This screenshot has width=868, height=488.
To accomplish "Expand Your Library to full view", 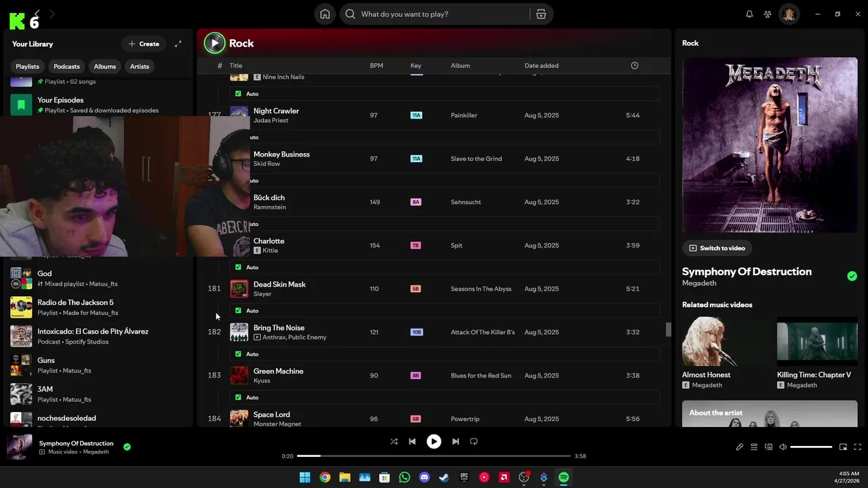I will pyautogui.click(x=178, y=44).
